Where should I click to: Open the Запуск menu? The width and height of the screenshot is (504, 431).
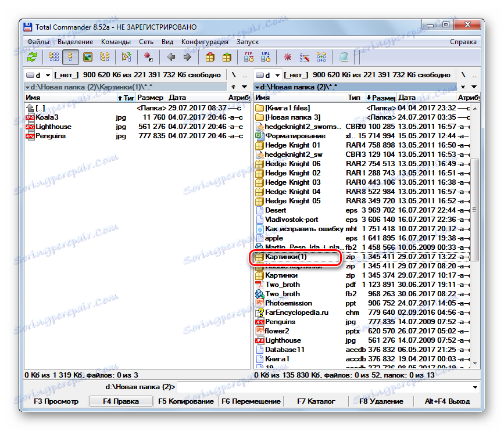tap(248, 42)
